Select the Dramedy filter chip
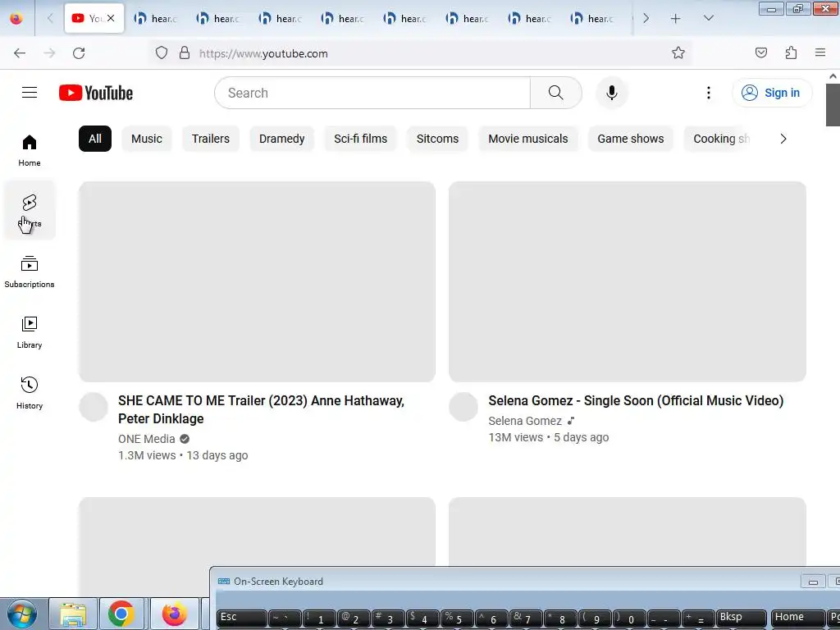840x630 pixels. click(282, 139)
